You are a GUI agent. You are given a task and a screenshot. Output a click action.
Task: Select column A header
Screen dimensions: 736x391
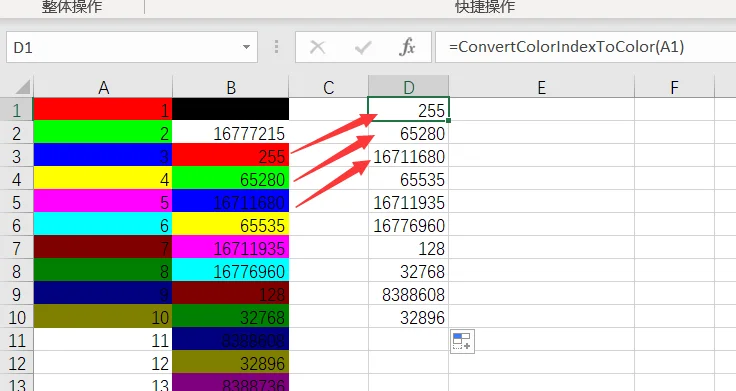[x=103, y=87]
